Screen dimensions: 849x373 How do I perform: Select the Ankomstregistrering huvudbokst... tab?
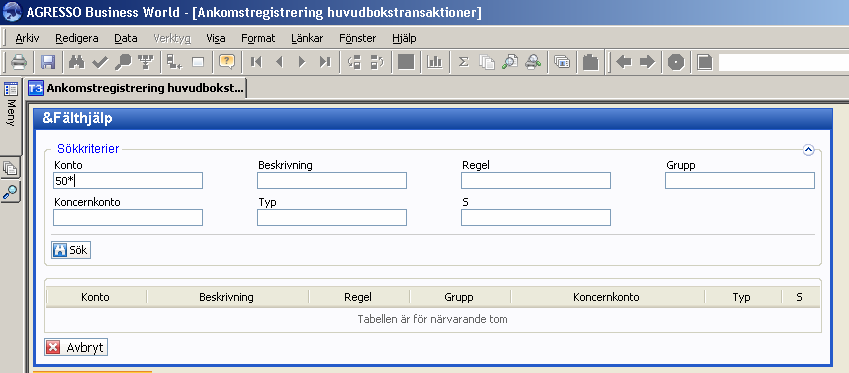pos(137,88)
